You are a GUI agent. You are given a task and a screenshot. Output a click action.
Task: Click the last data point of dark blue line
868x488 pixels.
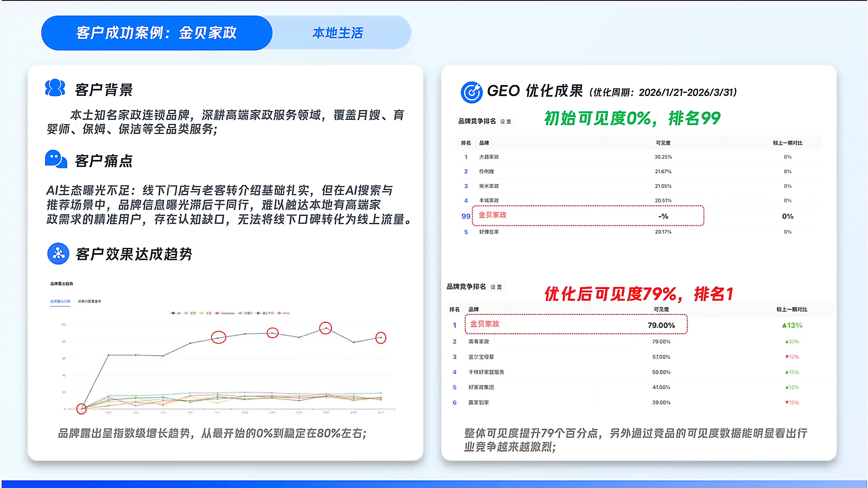point(380,337)
